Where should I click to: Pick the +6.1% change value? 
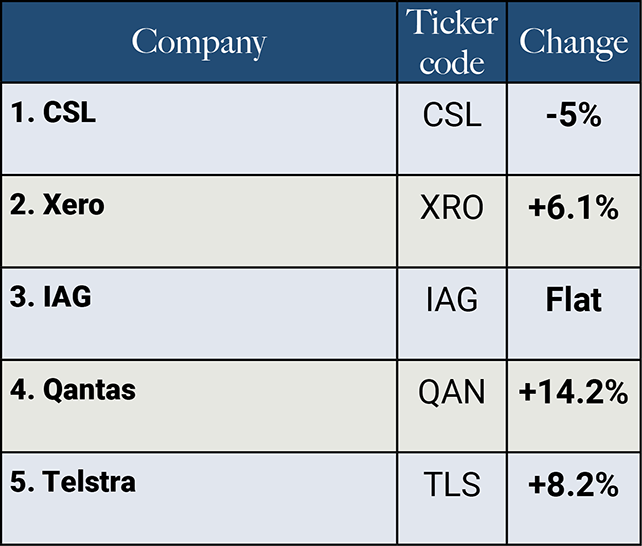[573, 207]
